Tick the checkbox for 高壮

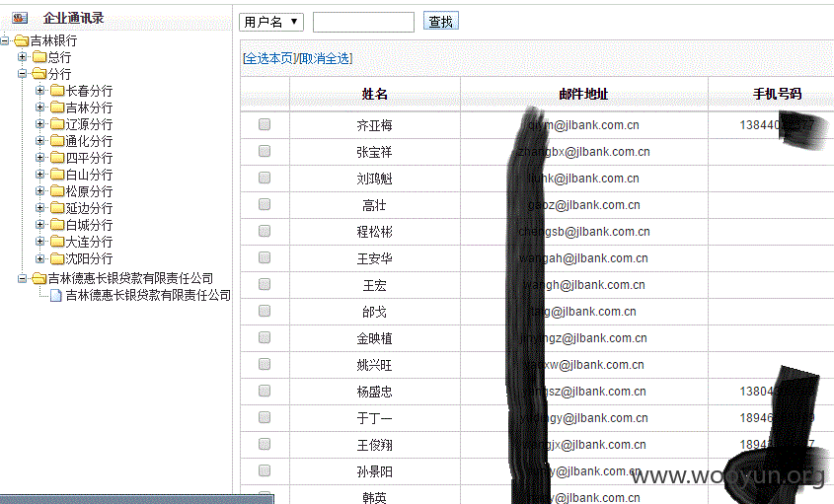tap(265, 204)
